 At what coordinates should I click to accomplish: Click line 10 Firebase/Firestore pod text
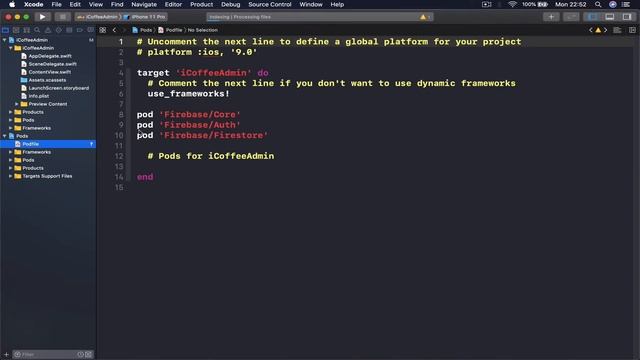[x=213, y=136]
